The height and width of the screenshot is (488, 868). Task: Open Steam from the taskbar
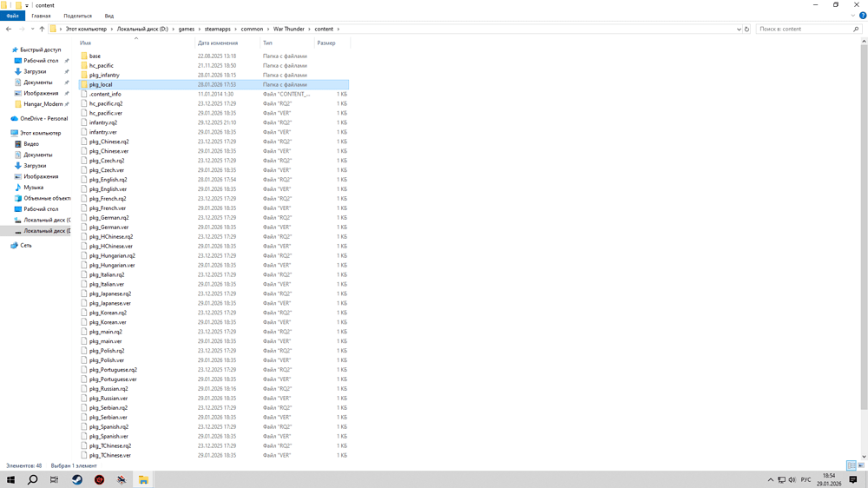click(77, 479)
